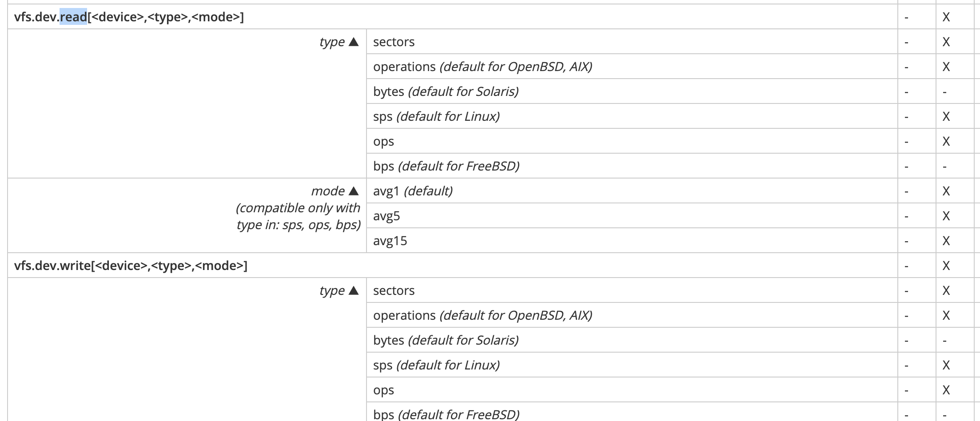Click the triangle icon beside mode label

[x=354, y=191]
